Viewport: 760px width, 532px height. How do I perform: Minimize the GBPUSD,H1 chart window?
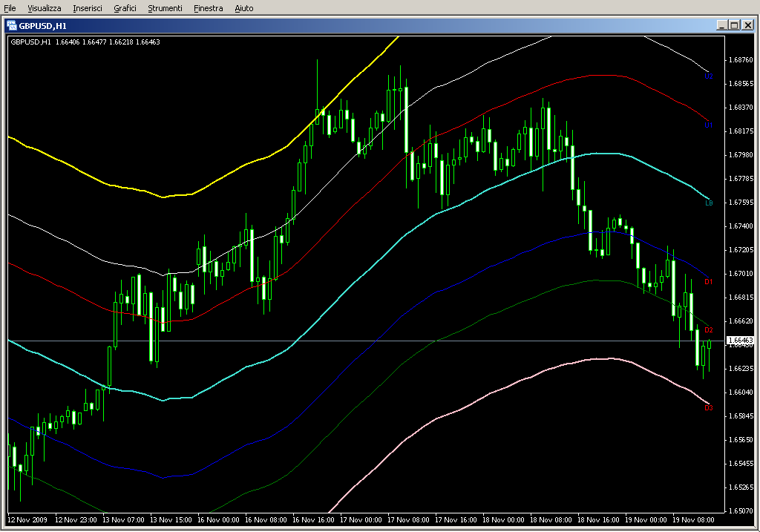(721, 25)
